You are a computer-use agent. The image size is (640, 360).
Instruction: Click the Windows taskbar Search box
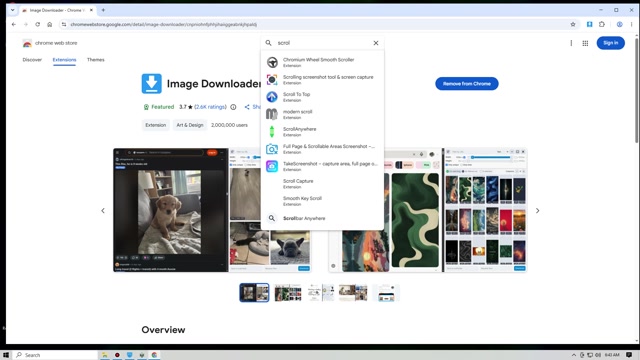coord(55,355)
